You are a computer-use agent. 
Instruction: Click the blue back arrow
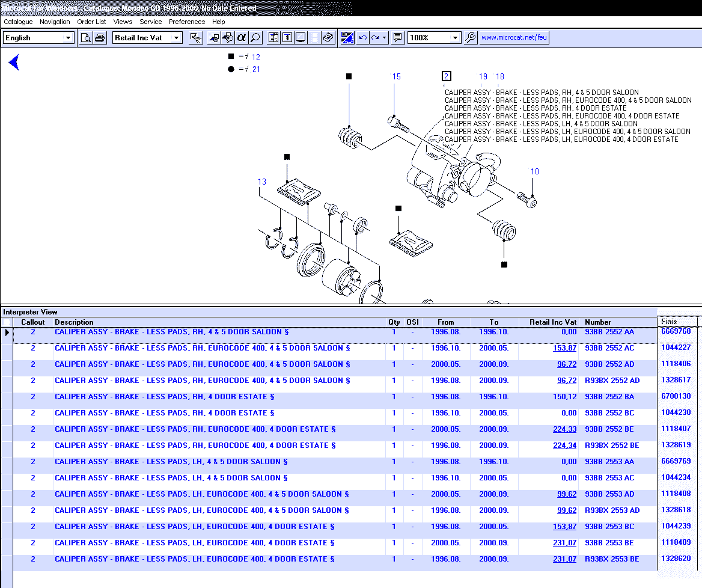point(14,63)
